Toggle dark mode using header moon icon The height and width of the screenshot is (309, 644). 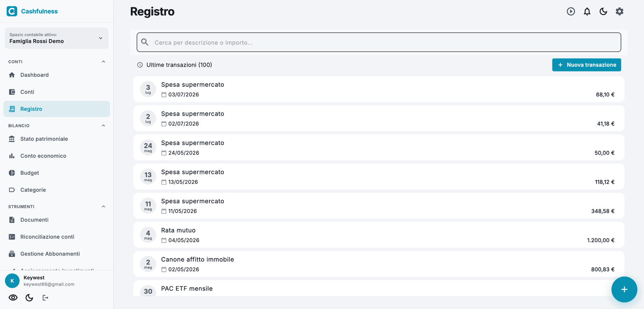pyautogui.click(x=603, y=11)
